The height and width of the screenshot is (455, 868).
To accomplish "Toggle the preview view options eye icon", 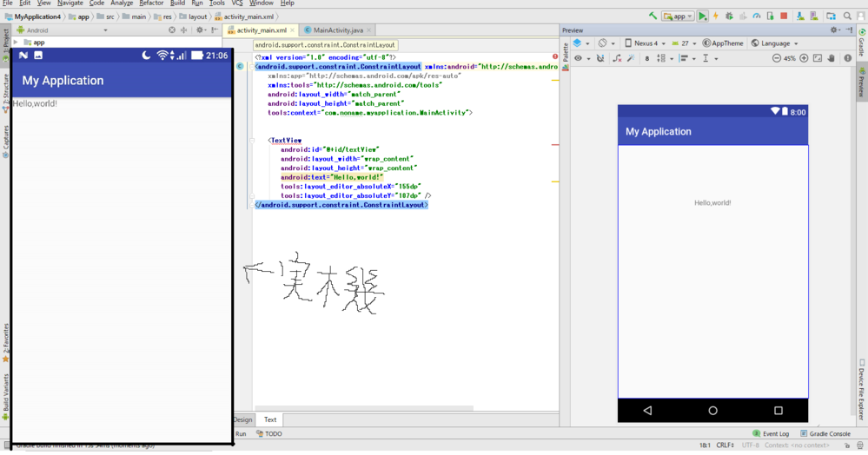I will pyautogui.click(x=578, y=58).
